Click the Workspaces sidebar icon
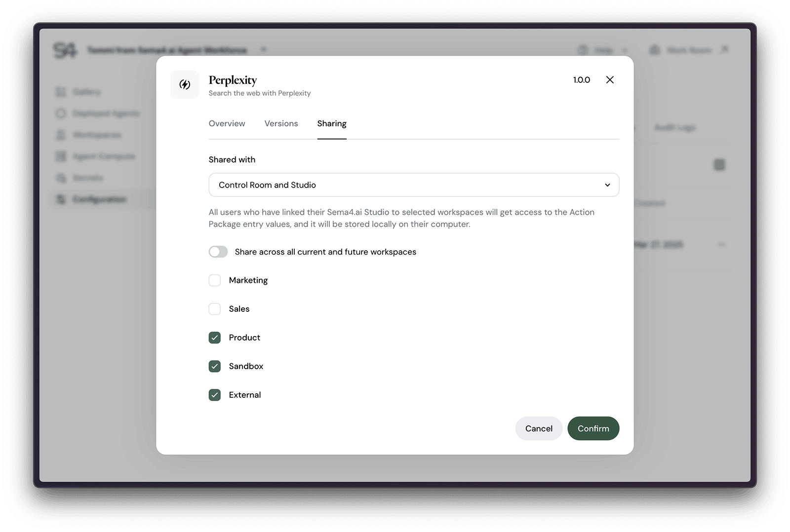The height and width of the screenshot is (532, 790). pos(61,135)
